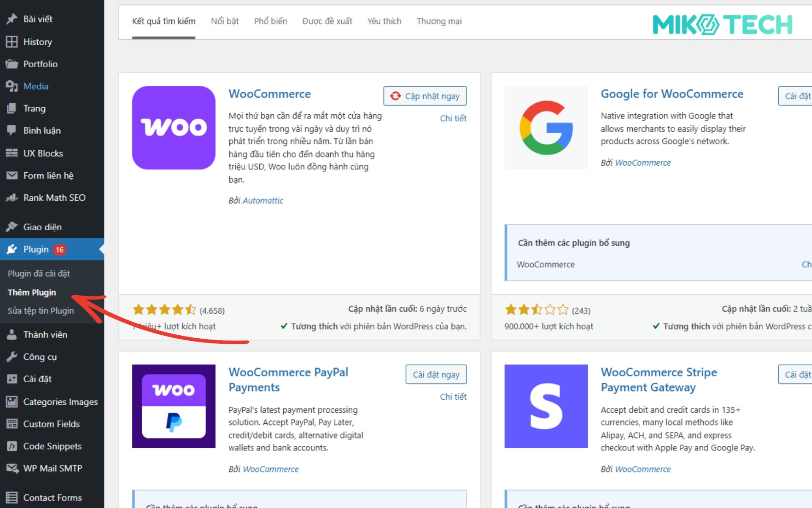812x508 pixels.
Task: Click the Code Snippets sidebar icon
Action: pyautogui.click(x=11, y=446)
